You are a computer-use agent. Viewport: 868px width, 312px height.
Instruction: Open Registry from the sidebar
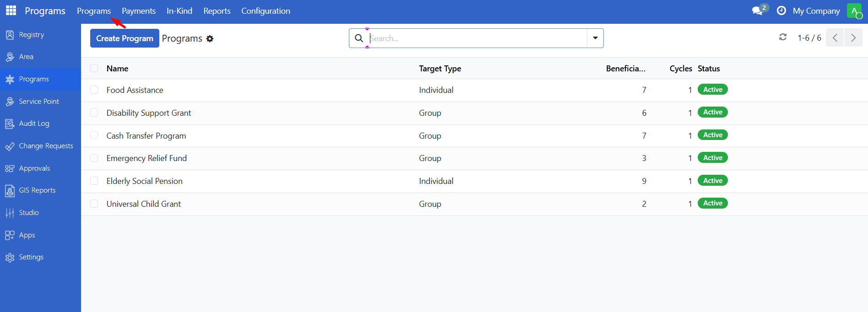pyautogui.click(x=31, y=35)
